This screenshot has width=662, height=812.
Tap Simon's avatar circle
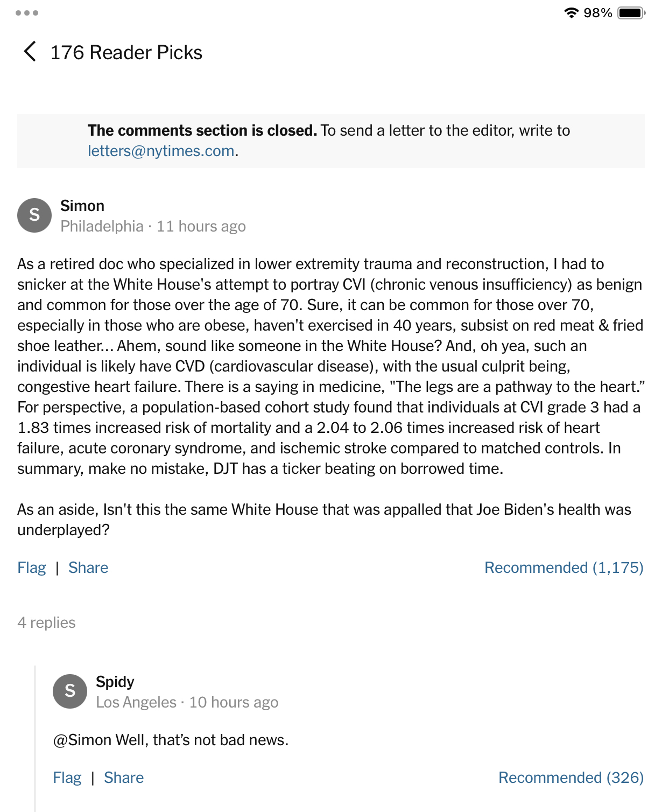click(34, 215)
